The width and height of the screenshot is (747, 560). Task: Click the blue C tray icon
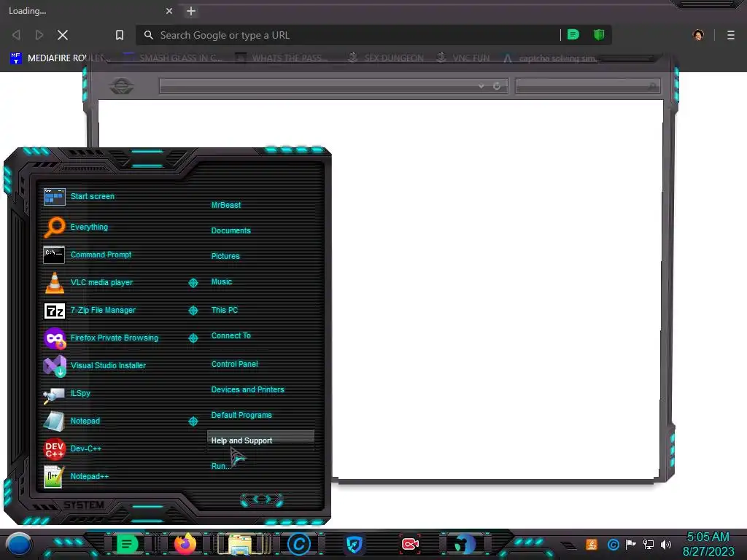point(613,544)
